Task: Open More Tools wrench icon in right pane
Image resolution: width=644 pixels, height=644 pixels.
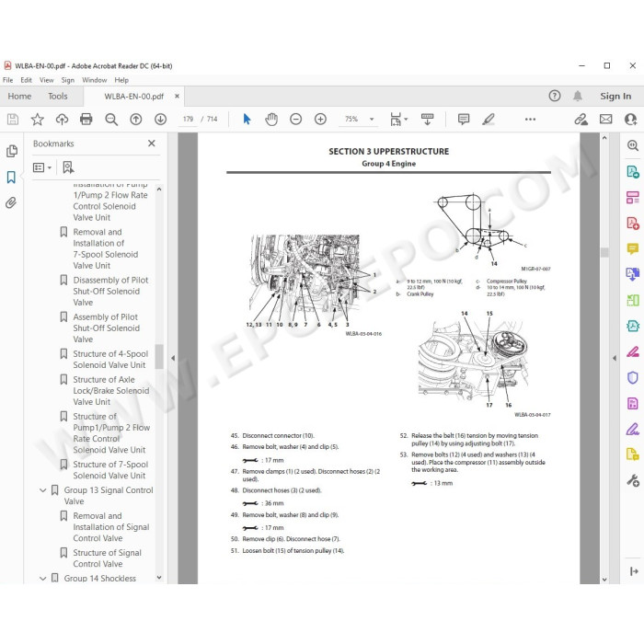Action: pyautogui.click(x=633, y=480)
